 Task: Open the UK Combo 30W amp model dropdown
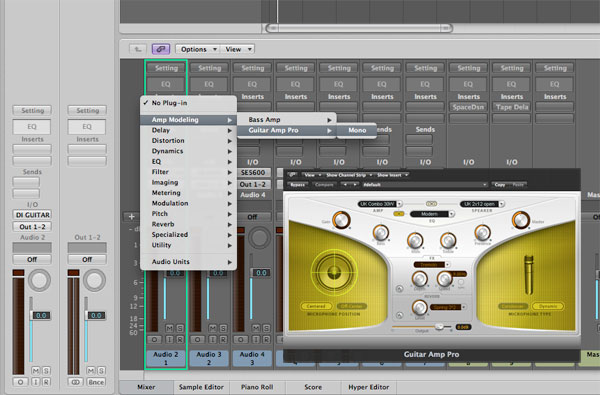(380, 204)
